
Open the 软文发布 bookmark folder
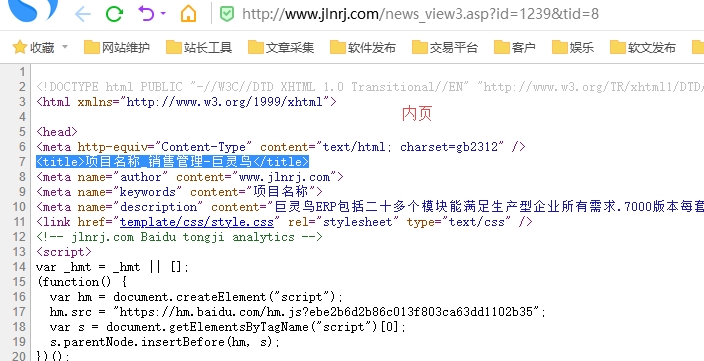pos(643,47)
